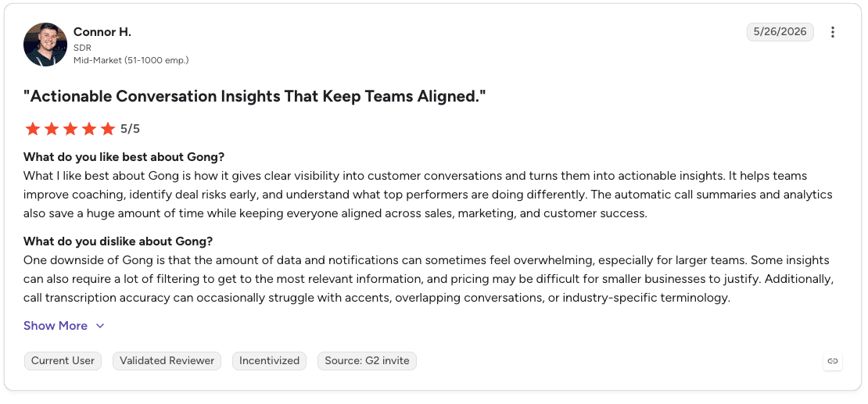Click the 'What do you dislike about Gong?' heading
Screen dimensions: 868x404
[118, 241]
